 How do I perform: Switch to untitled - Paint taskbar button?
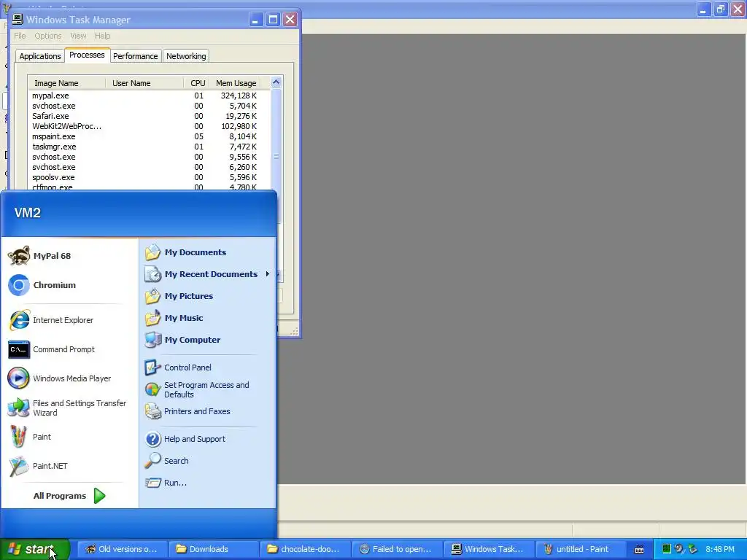(x=581, y=549)
